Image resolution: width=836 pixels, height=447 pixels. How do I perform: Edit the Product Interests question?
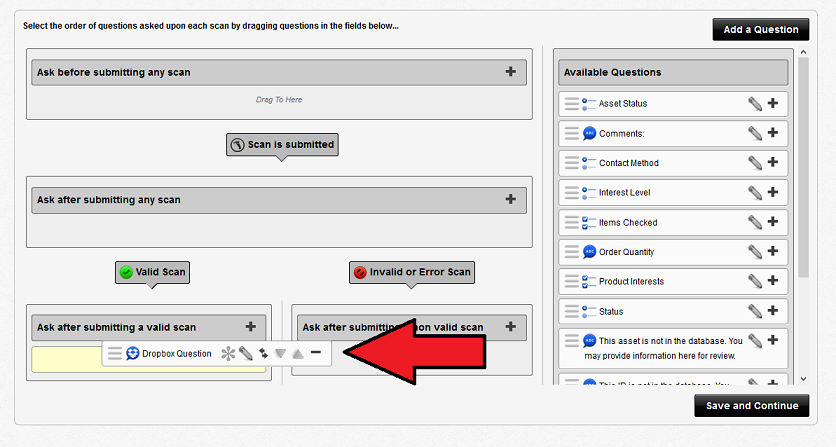pyautogui.click(x=754, y=281)
